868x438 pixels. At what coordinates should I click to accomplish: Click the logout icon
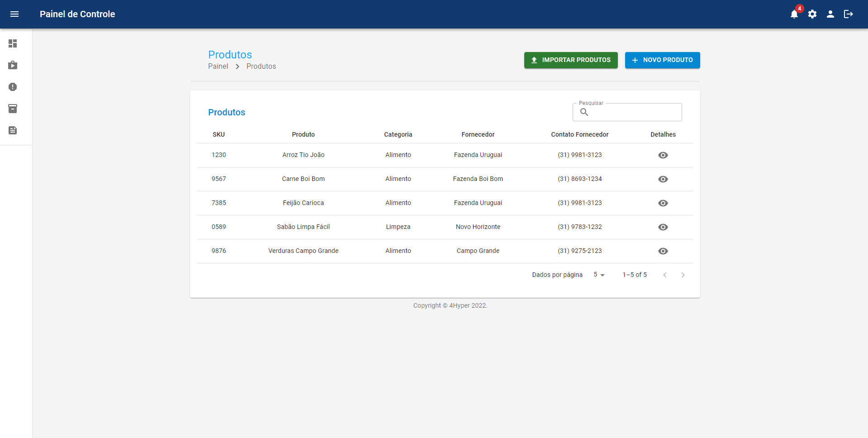point(849,14)
